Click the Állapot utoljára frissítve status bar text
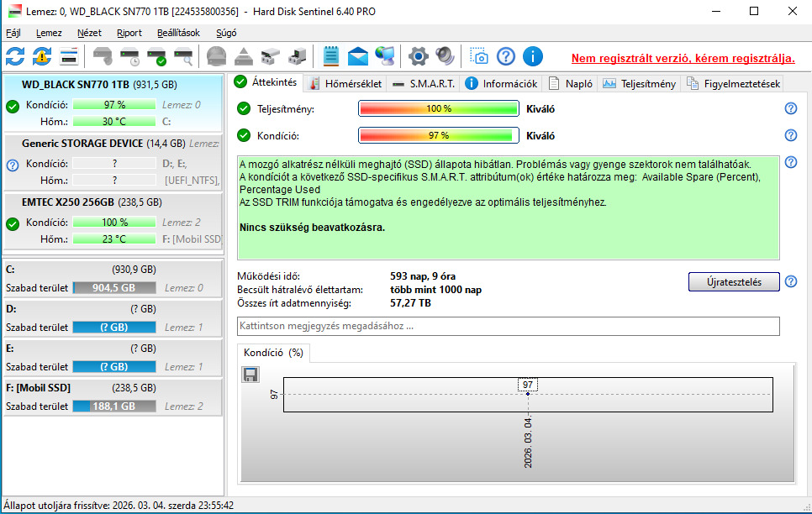 [x=119, y=506]
